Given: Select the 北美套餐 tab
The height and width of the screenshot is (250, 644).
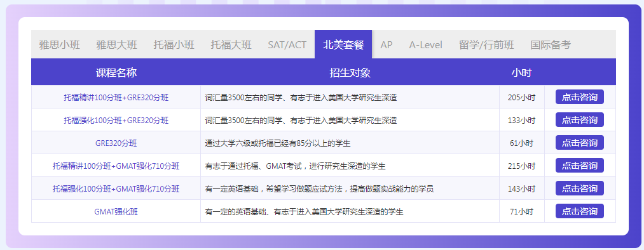Looking at the screenshot, I should pos(343,44).
